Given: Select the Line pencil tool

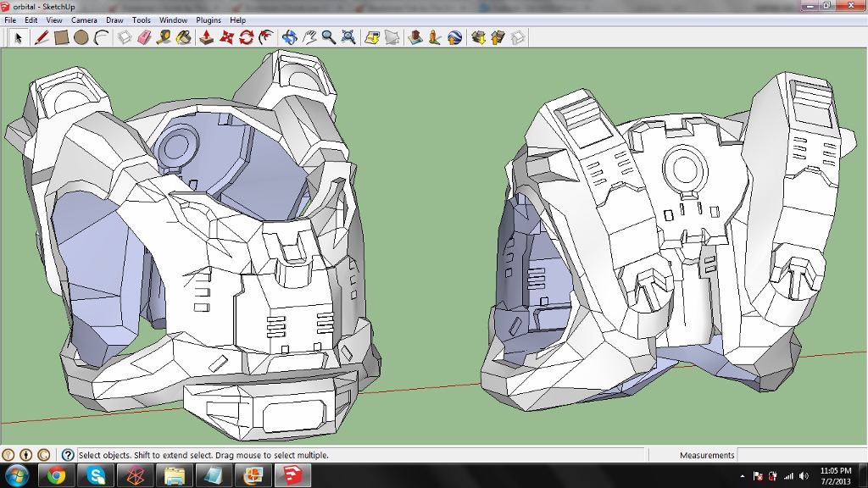Looking at the screenshot, I should 41,37.
